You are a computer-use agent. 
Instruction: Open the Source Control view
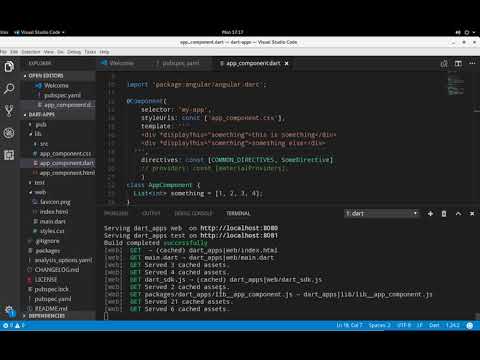9,111
